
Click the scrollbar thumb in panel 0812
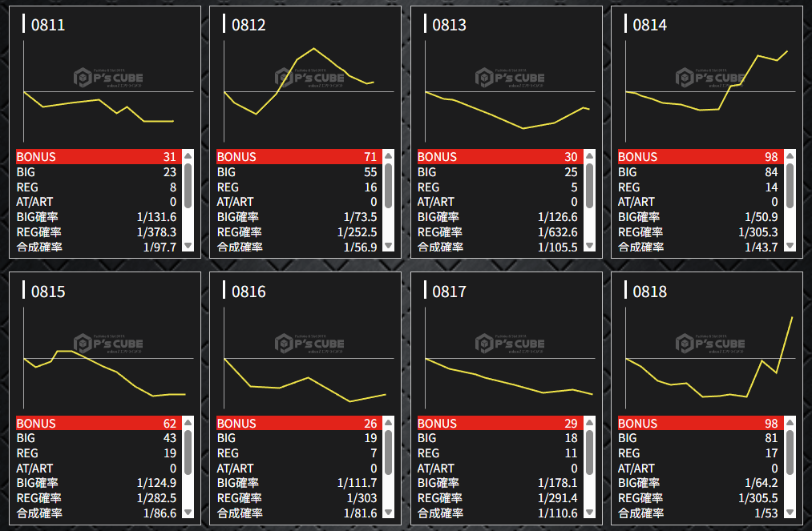tap(389, 186)
